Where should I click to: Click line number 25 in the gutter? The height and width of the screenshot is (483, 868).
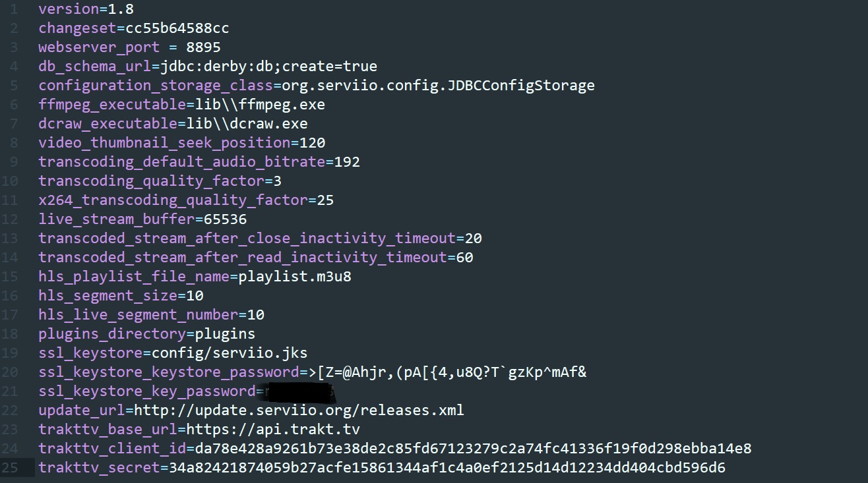[14, 468]
